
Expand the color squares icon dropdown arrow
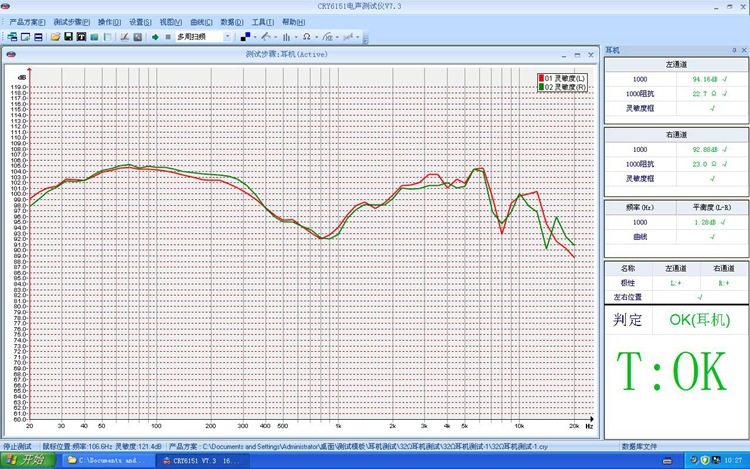coord(257,37)
